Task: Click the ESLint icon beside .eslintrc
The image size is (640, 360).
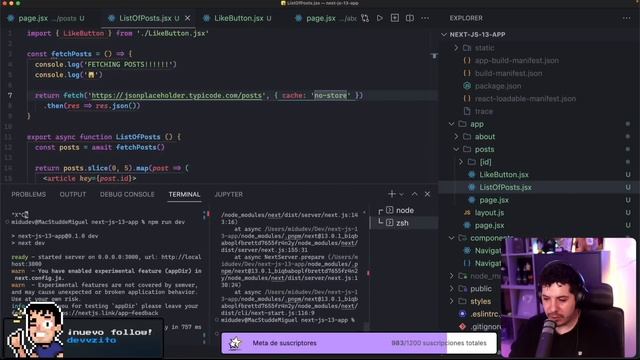Action: pyautogui.click(x=462, y=314)
